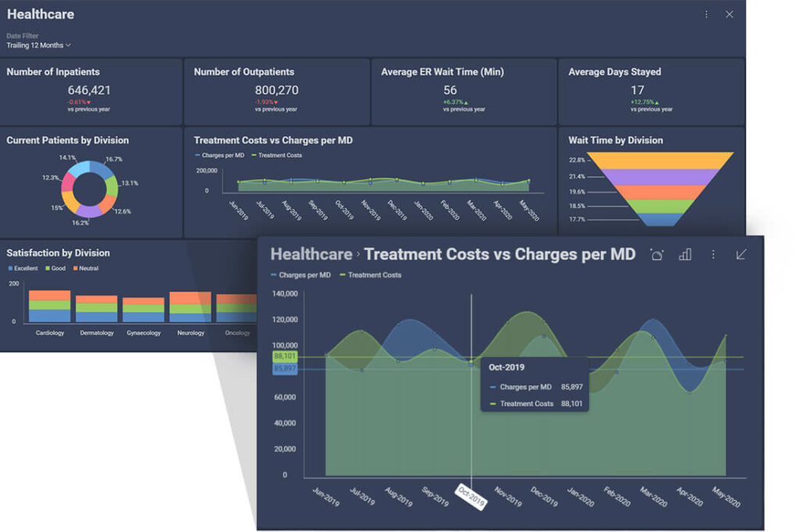Image resolution: width=800 pixels, height=532 pixels.
Task: Click the orange top funnel segment
Action: pos(661,161)
